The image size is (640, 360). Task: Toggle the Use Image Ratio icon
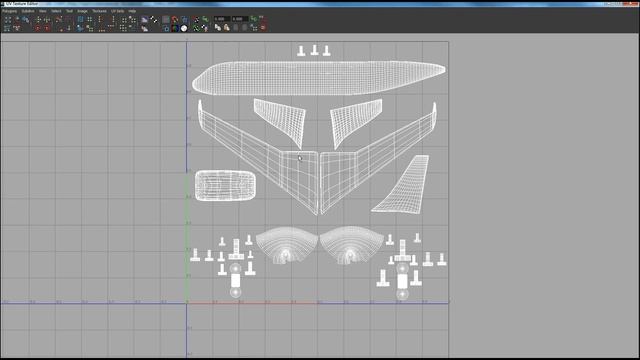205,28
